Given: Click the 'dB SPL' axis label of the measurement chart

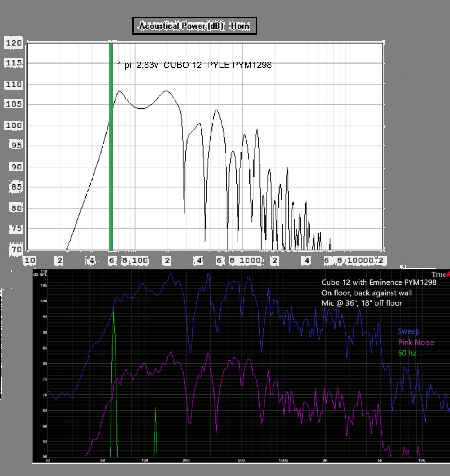Looking at the screenshot, I should tap(40, 275).
